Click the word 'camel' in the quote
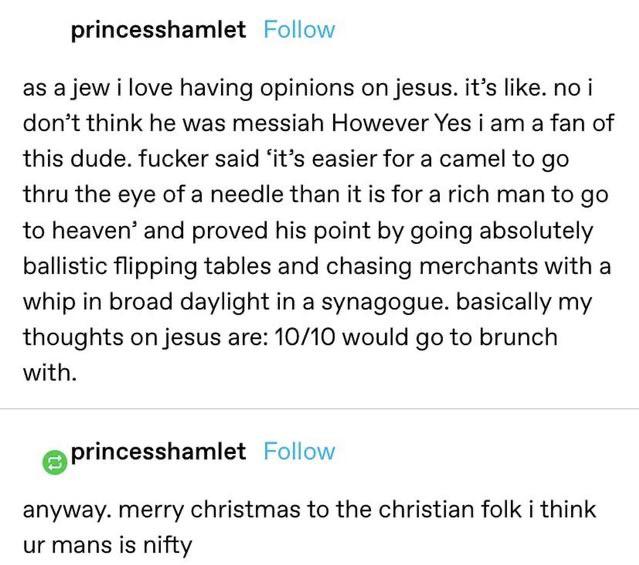 (x=501, y=159)
